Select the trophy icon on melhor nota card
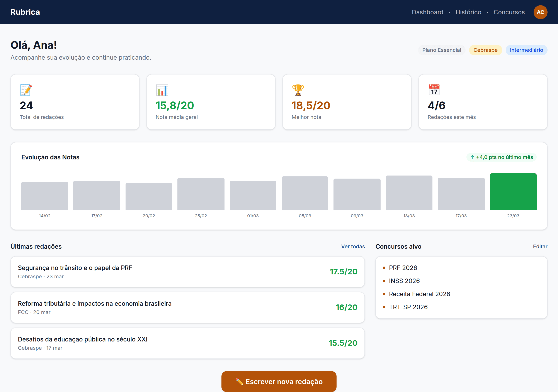Viewport: 558px width, 392px height. (298, 90)
